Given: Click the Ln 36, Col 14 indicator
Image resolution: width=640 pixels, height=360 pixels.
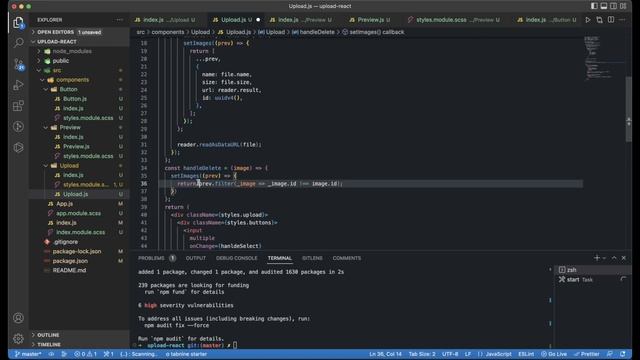Looking at the screenshot, I should pos(385,354).
